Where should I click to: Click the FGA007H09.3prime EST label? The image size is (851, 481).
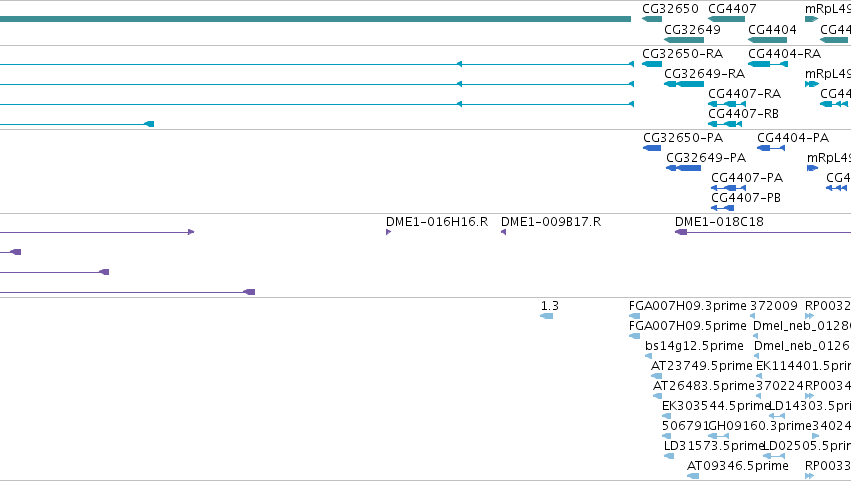pyautogui.click(x=688, y=306)
